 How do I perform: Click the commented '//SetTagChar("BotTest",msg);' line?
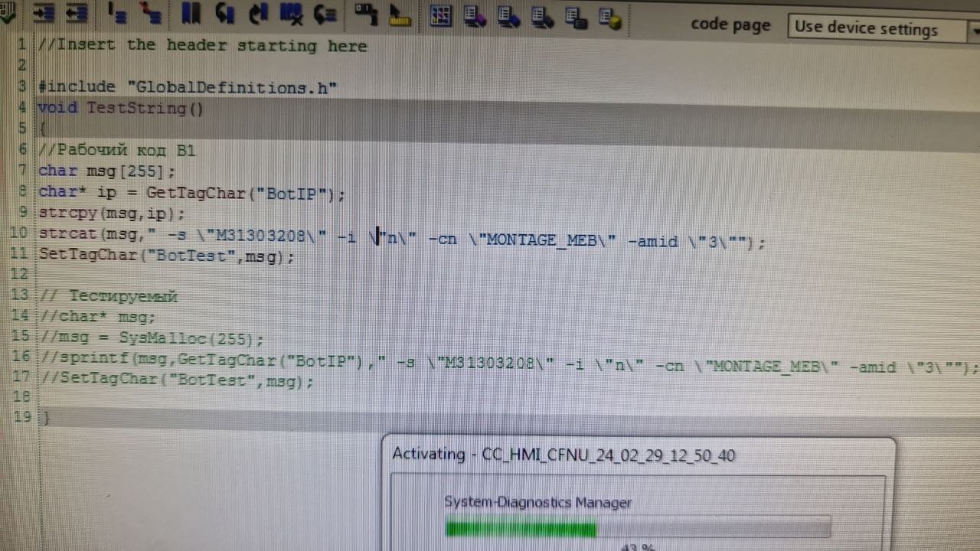177,379
